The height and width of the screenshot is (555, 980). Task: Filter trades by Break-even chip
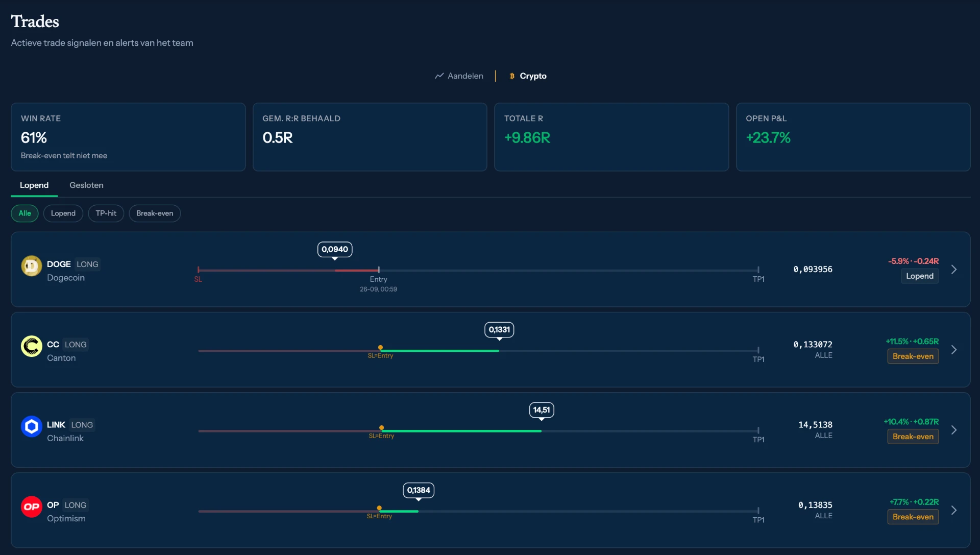[155, 213]
